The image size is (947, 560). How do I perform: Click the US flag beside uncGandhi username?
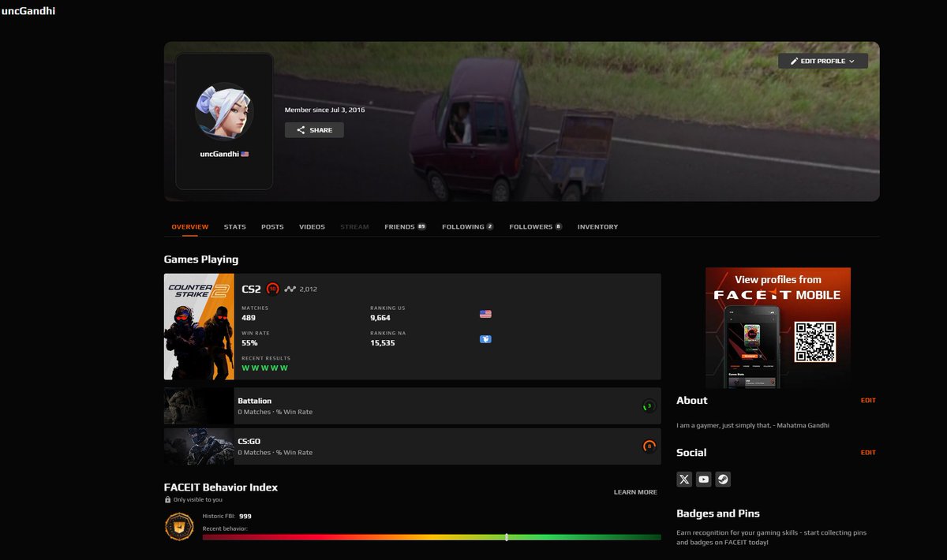[x=245, y=154]
